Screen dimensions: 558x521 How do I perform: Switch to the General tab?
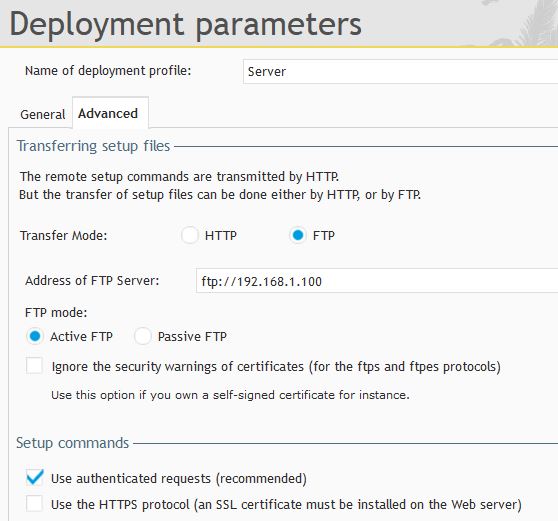[43, 115]
